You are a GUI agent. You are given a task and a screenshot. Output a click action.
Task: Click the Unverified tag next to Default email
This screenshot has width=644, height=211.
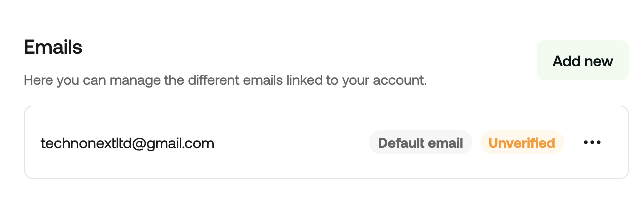tap(521, 143)
